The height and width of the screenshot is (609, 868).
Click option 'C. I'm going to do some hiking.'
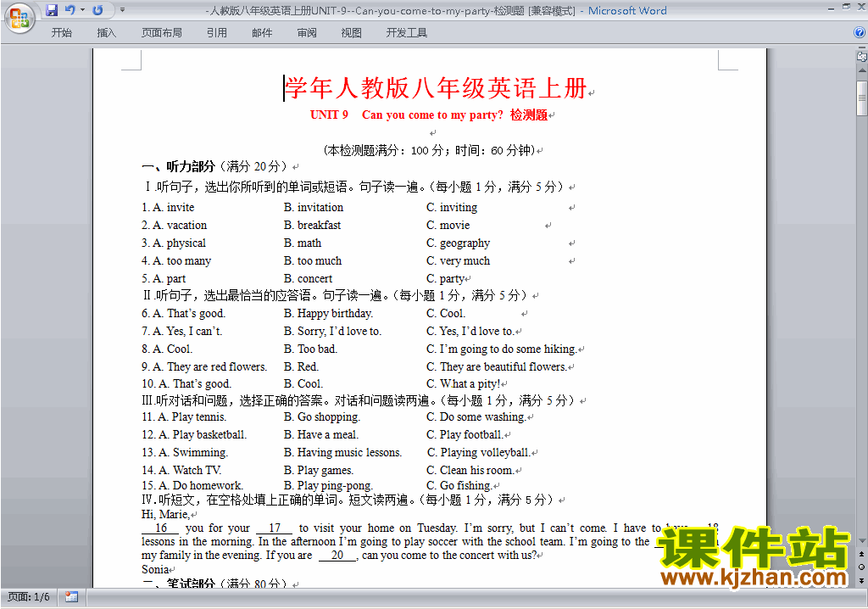(502, 349)
